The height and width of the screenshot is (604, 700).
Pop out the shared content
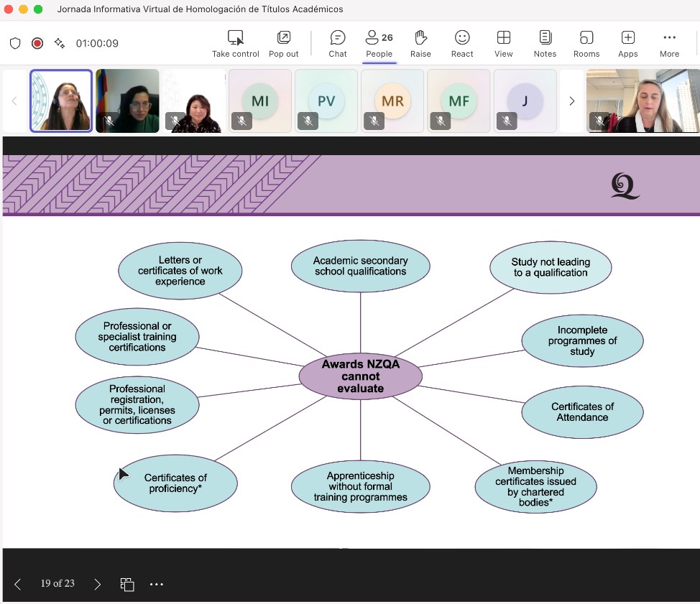tap(283, 44)
